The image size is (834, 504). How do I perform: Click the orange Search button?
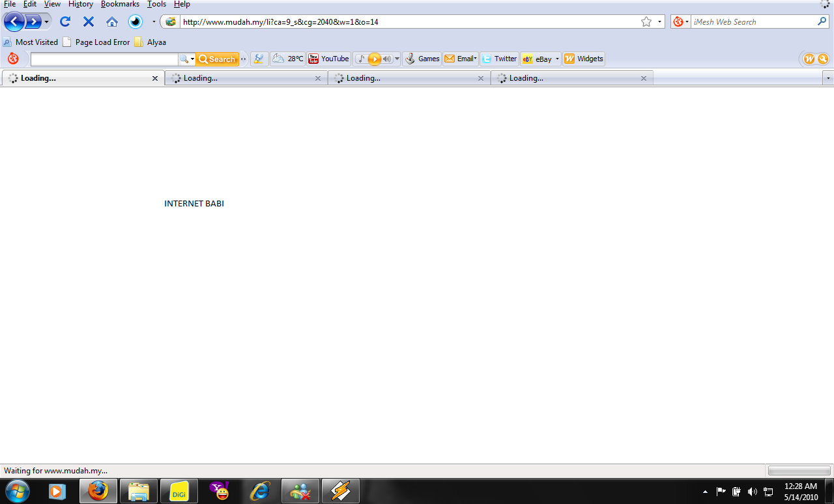pyautogui.click(x=218, y=59)
